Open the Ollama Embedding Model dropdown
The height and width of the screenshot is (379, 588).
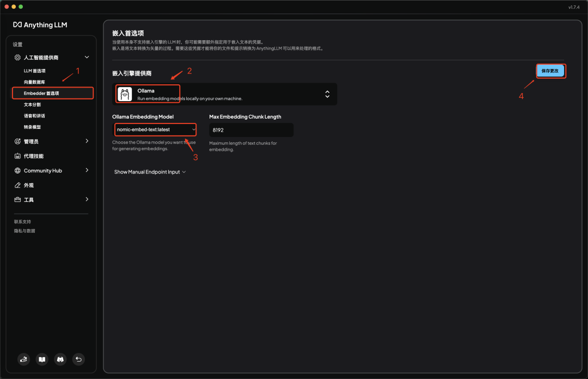click(156, 129)
